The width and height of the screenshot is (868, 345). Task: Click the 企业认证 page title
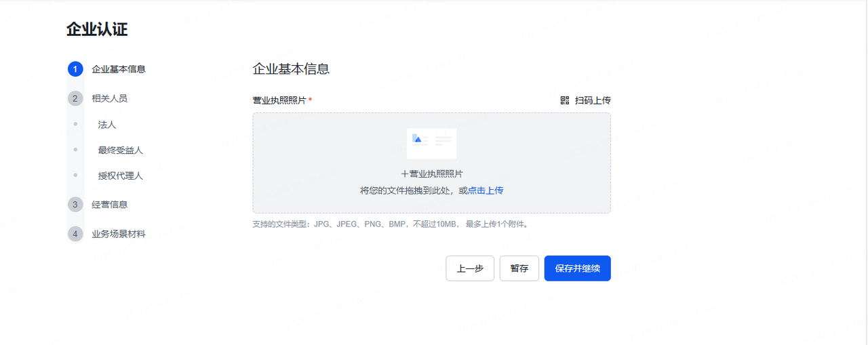pos(97,29)
